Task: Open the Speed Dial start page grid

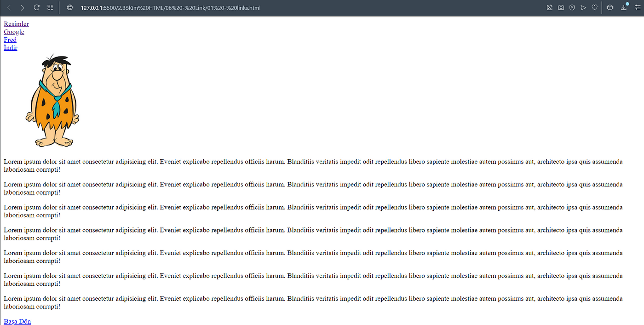Action: 51,8
